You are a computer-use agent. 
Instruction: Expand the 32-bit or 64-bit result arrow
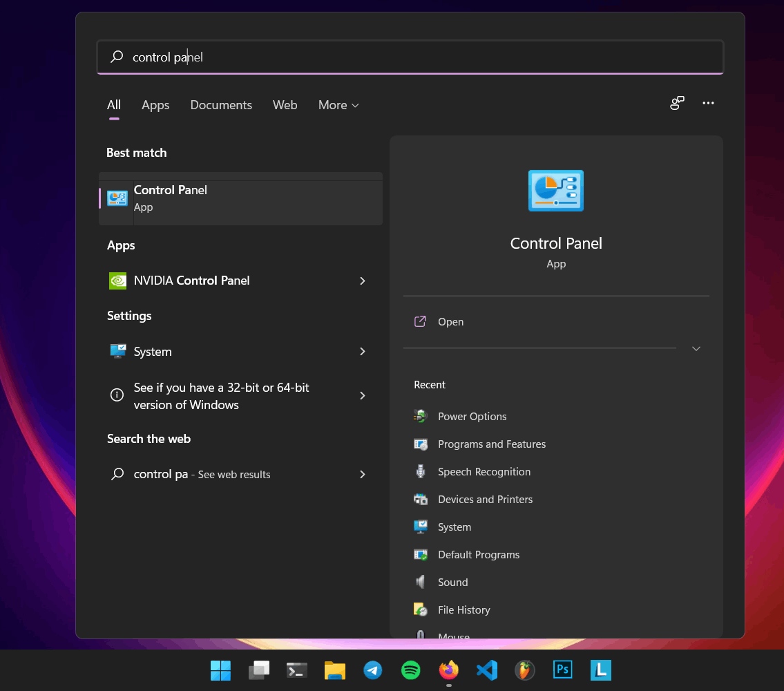tap(363, 396)
